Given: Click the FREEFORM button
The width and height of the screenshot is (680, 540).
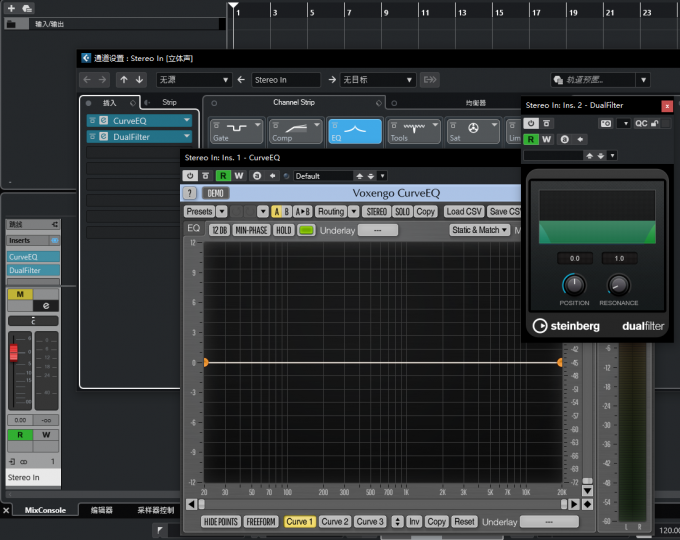Looking at the screenshot, I should 261,521.
